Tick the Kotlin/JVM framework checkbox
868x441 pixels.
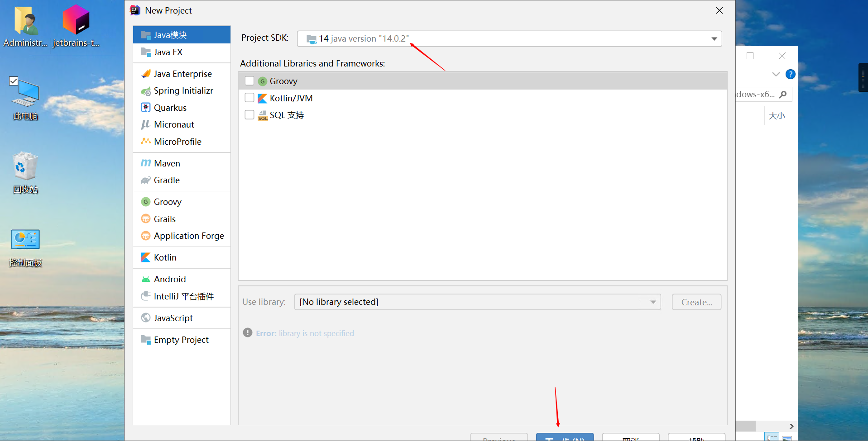[249, 98]
